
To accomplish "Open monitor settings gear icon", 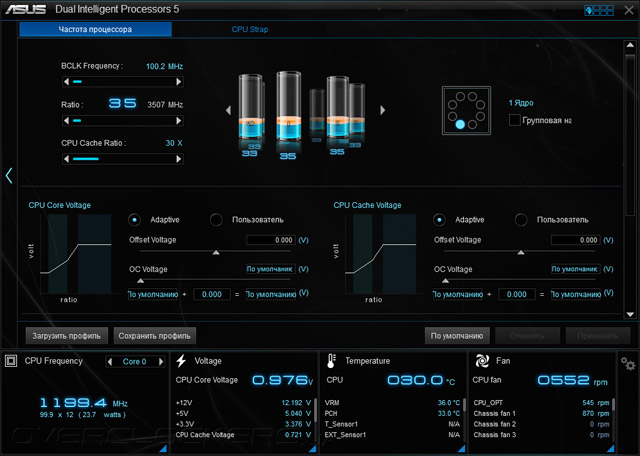I will (628, 363).
